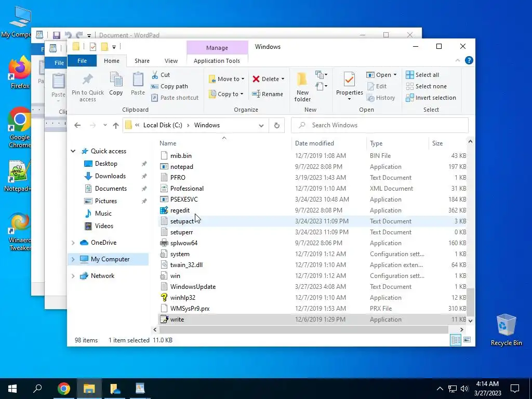This screenshot has height=399, width=532.
Task: Select Documents in navigation pane
Action: click(x=111, y=189)
